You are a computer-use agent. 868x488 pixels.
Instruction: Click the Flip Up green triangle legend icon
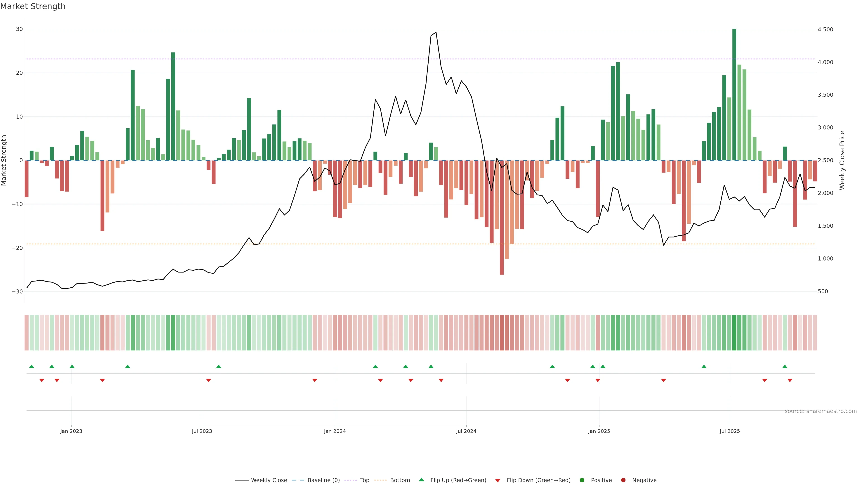point(421,480)
